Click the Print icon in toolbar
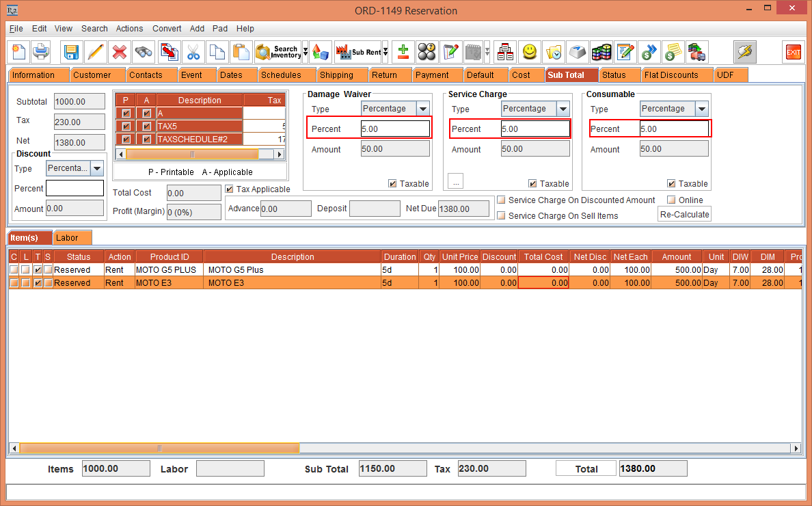The width and height of the screenshot is (812, 506). point(41,52)
